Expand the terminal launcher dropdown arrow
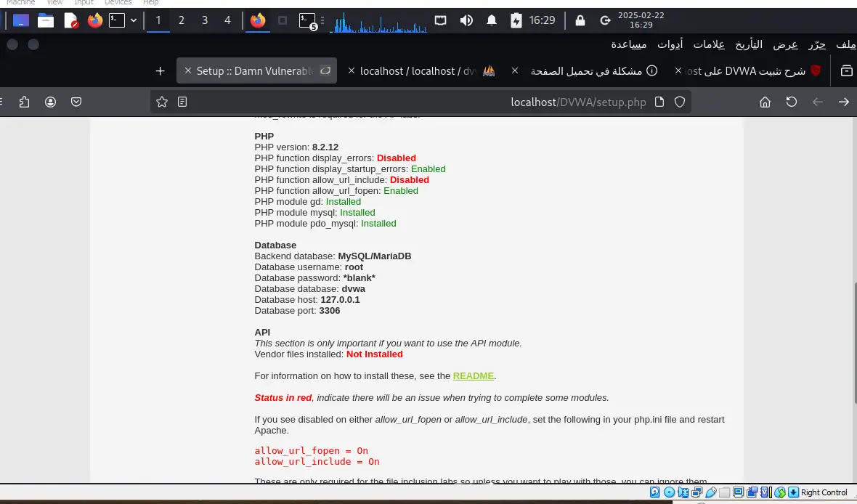The width and height of the screenshot is (857, 504). point(134,21)
